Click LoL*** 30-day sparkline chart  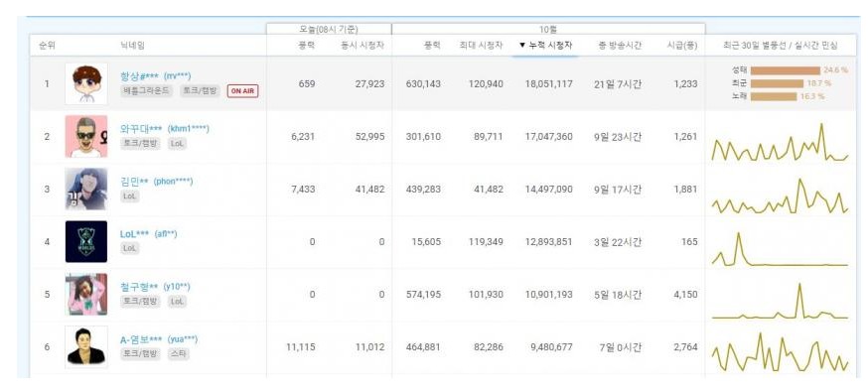(780, 249)
